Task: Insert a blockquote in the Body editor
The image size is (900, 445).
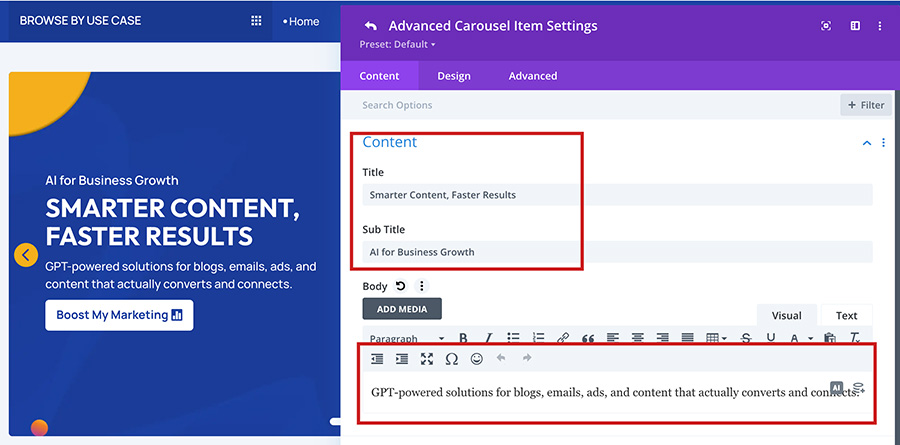Action: point(588,339)
